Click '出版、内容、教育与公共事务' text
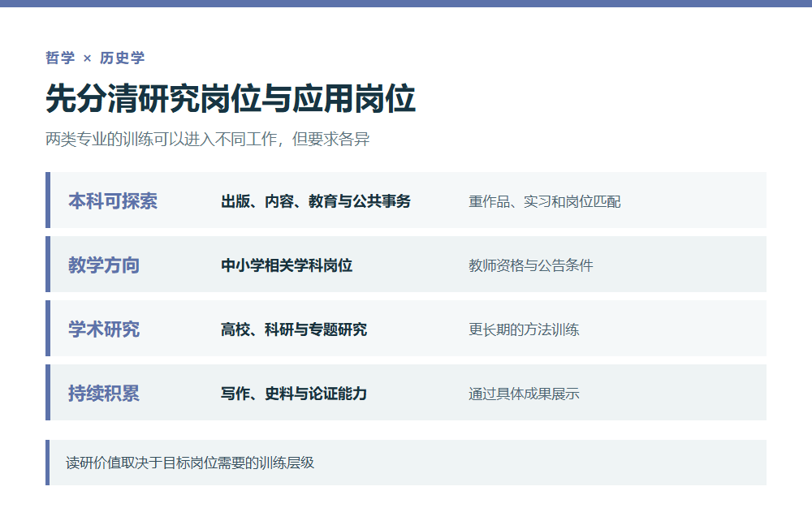This screenshot has width=812, height=521. [x=316, y=200]
